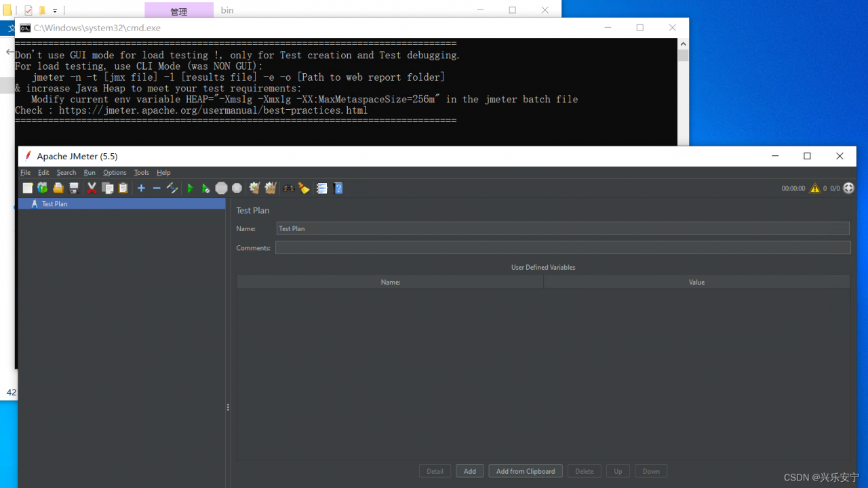Open the Templates icon in JMeter toolbar

(x=43, y=188)
